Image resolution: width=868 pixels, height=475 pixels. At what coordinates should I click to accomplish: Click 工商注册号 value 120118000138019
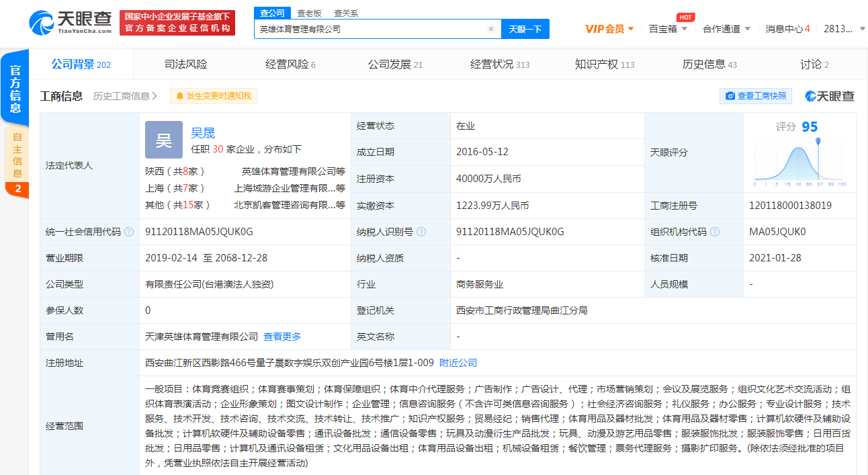790,206
